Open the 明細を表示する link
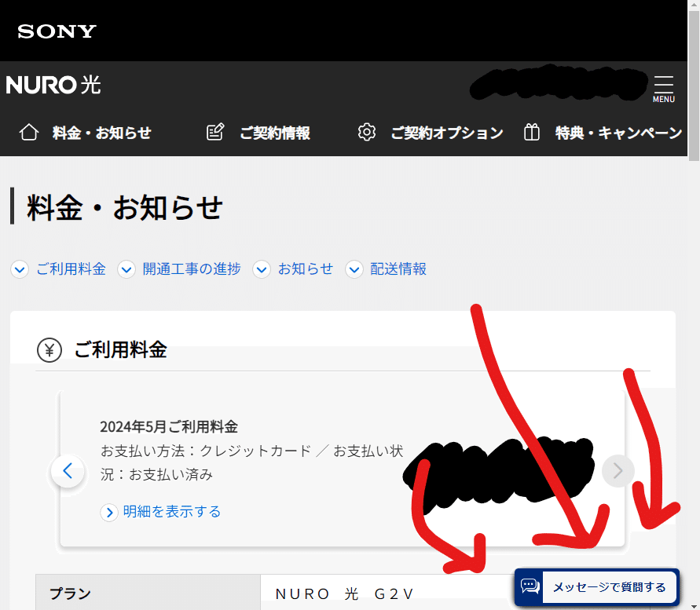 tap(172, 511)
